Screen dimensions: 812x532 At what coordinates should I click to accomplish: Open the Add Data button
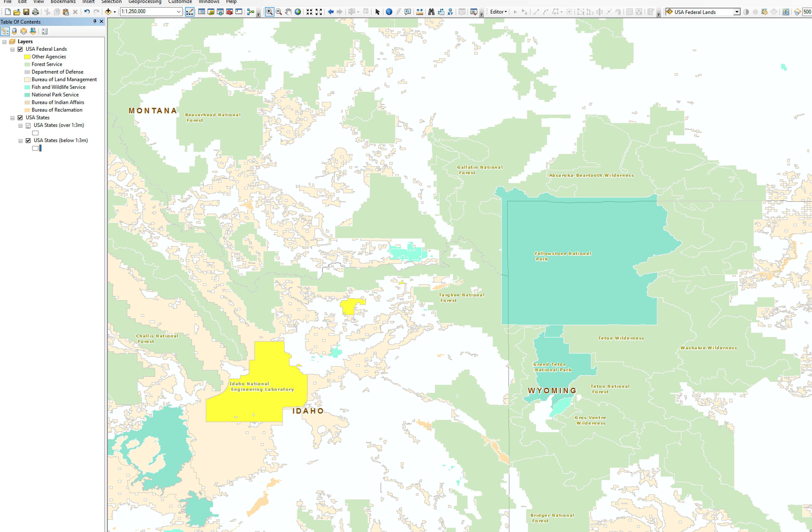coord(108,12)
